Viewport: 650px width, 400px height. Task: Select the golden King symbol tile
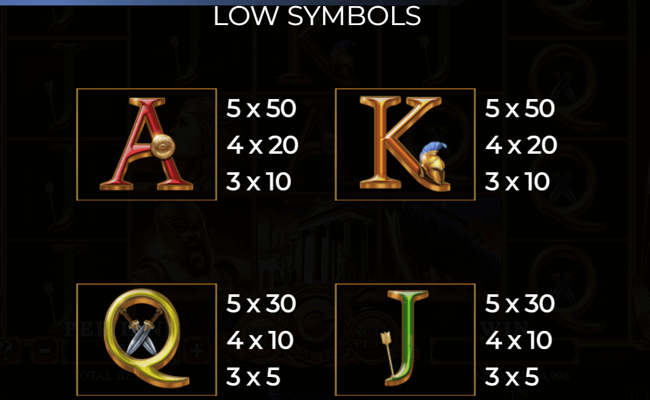click(x=405, y=144)
